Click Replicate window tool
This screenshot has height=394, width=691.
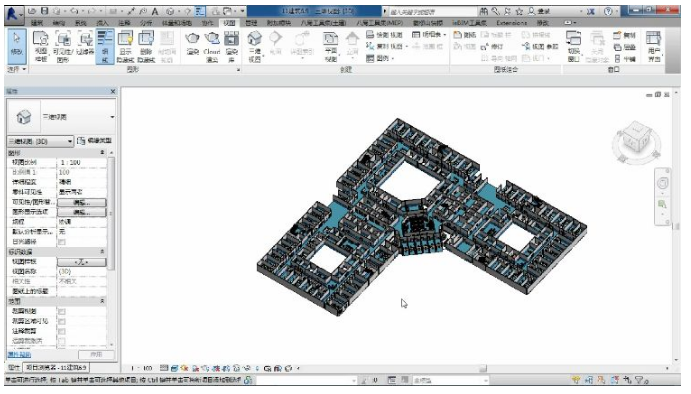click(x=625, y=35)
